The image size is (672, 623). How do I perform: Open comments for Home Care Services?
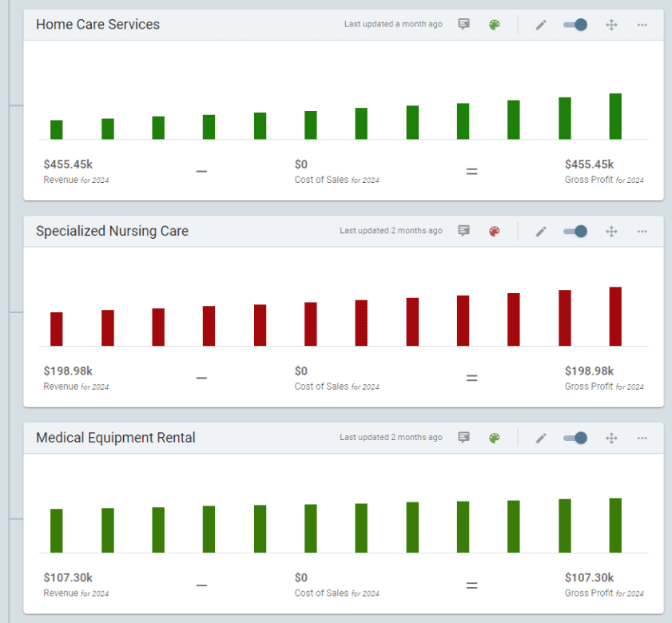(463, 25)
